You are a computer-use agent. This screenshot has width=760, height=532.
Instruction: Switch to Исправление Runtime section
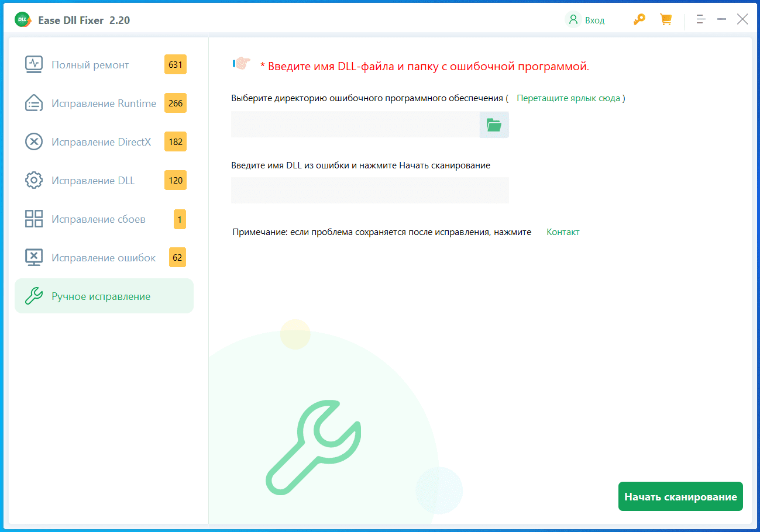(104, 103)
